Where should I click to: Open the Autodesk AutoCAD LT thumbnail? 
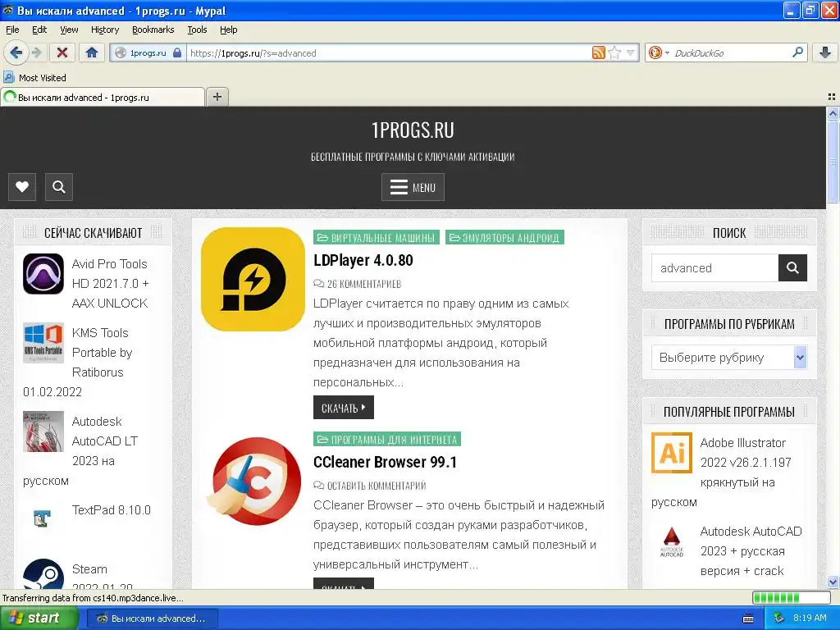pos(43,431)
